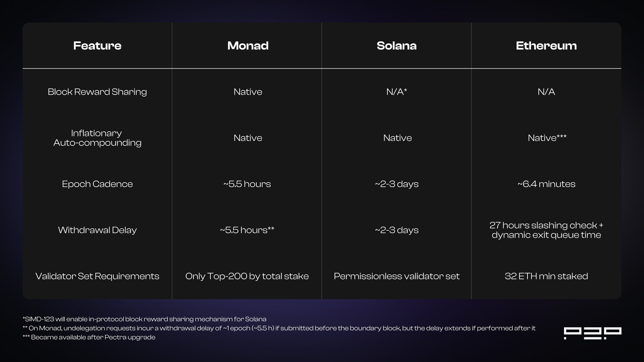Select the Solana column header
644x362 pixels.
click(396, 46)
